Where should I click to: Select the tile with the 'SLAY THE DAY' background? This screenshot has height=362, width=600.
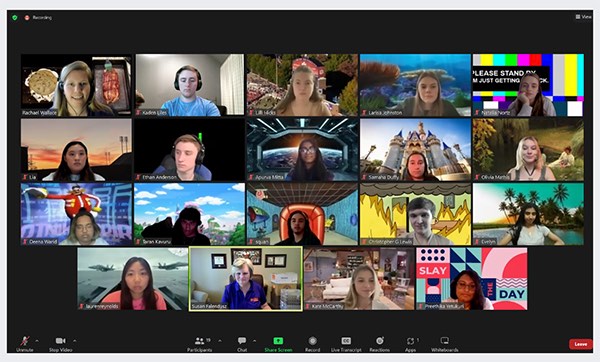(x=472, y=279)
